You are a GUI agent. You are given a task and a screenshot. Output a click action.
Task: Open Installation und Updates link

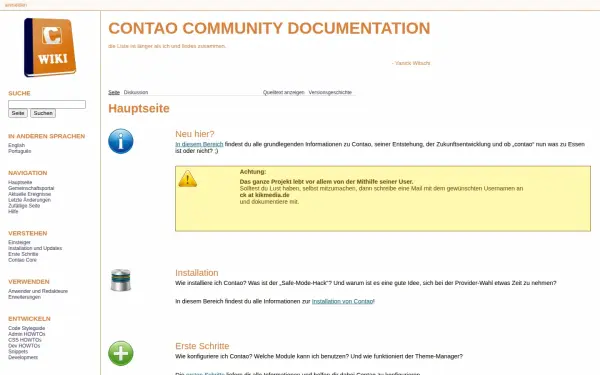click(x=35, y=248)
